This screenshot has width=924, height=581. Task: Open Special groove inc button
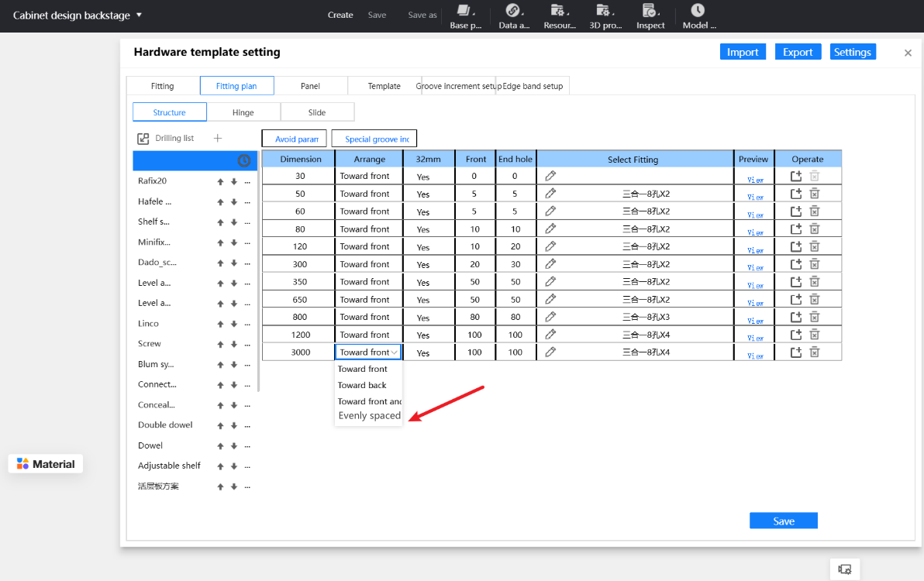(x=374, y=139)
